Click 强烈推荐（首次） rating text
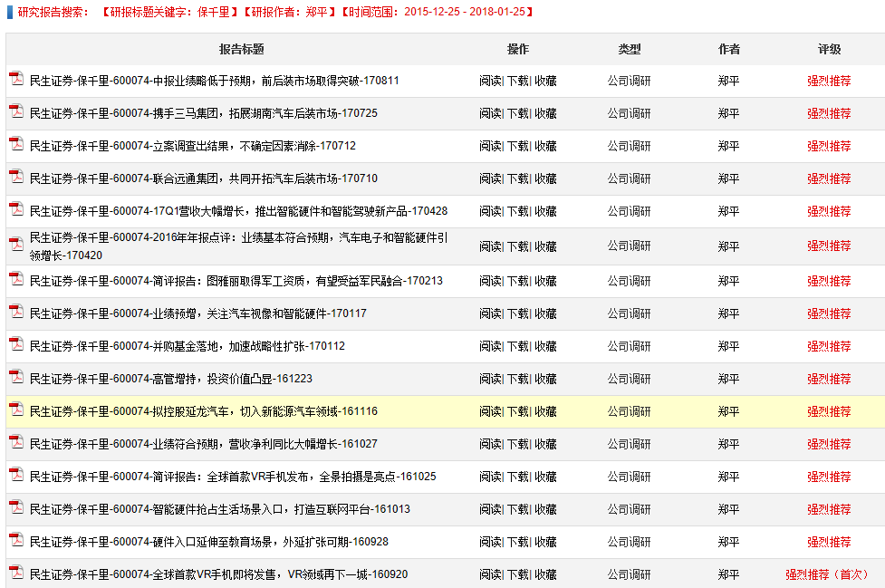Viewport: 885px width, 588px height. [x=827, y=575]
